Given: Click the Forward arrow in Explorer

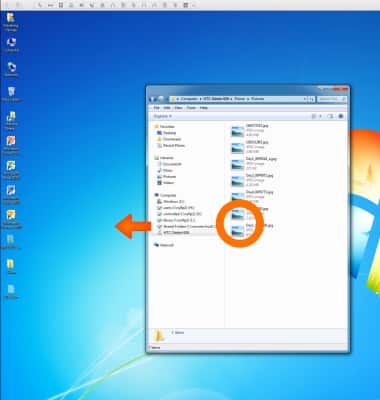Looking at the screenshot, I should (x=161, y=99).
